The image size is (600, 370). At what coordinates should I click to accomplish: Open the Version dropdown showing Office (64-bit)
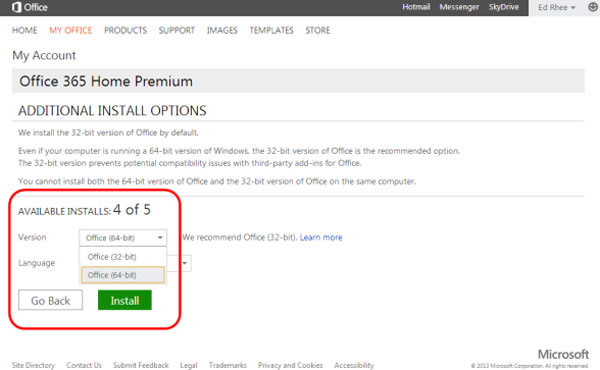click(x=123, y=238)
